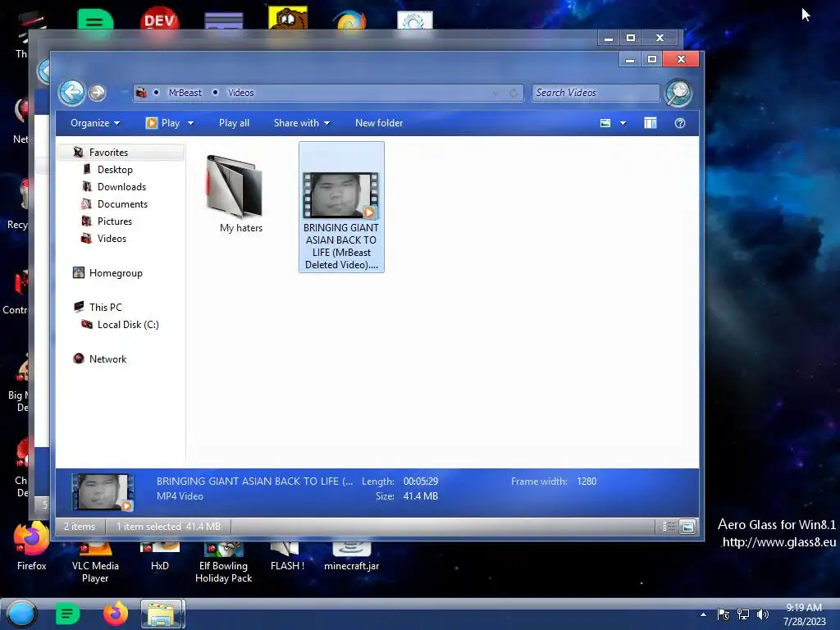
Task: Create a New folder
Action: (x=379, y=123)
